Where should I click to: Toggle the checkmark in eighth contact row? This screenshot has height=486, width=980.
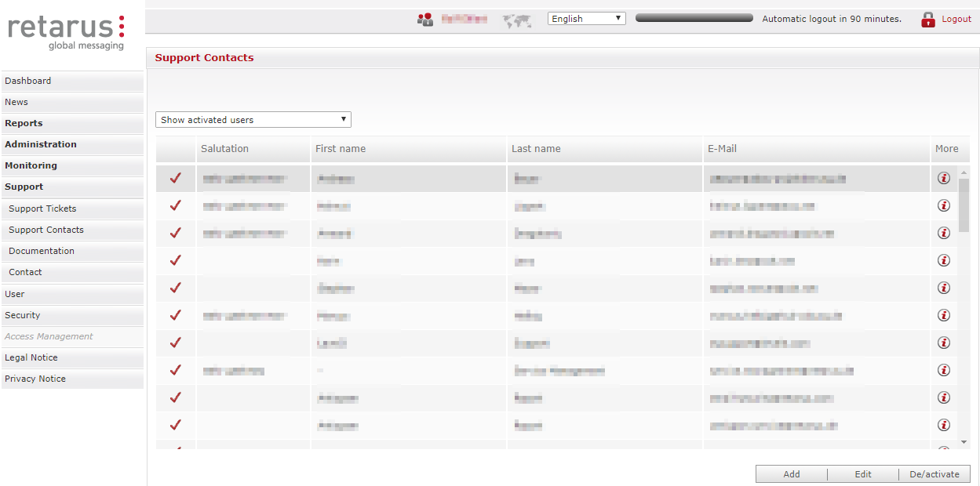point(176,370)
